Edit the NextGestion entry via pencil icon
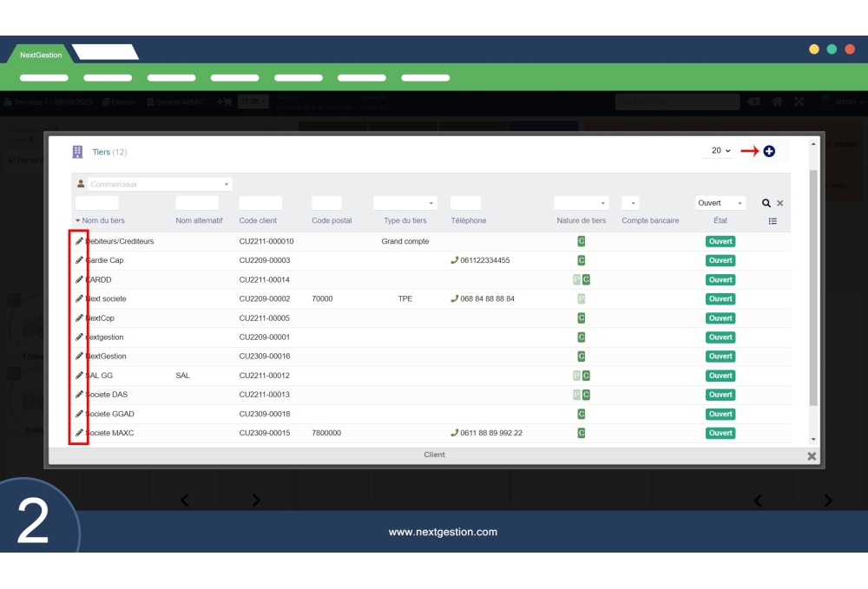The width and height of the screenshot is (868, 589). tap(77, 356)
